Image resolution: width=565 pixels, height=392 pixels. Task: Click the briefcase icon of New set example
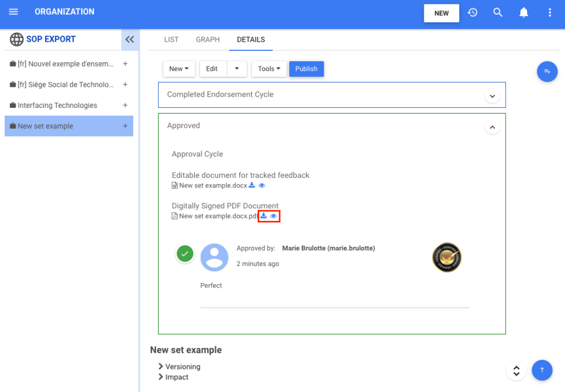[x=13, y=126]
